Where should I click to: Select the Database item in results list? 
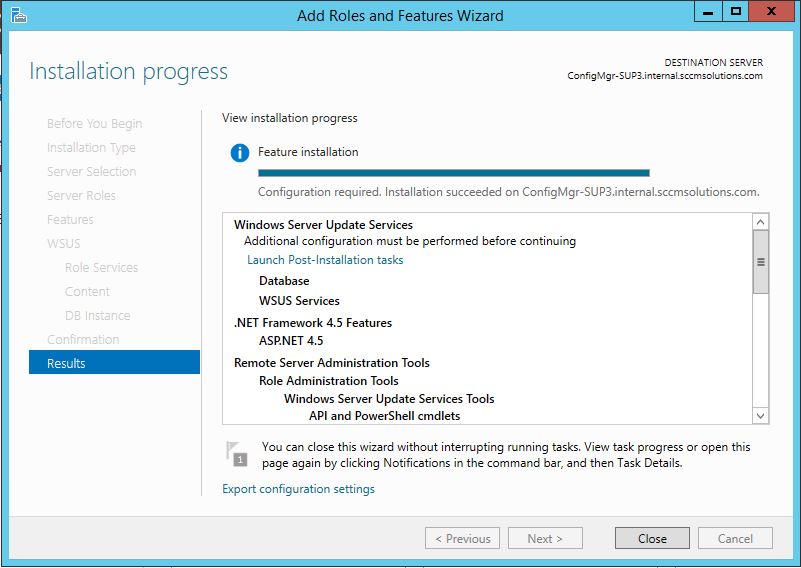tap(284, 281)
